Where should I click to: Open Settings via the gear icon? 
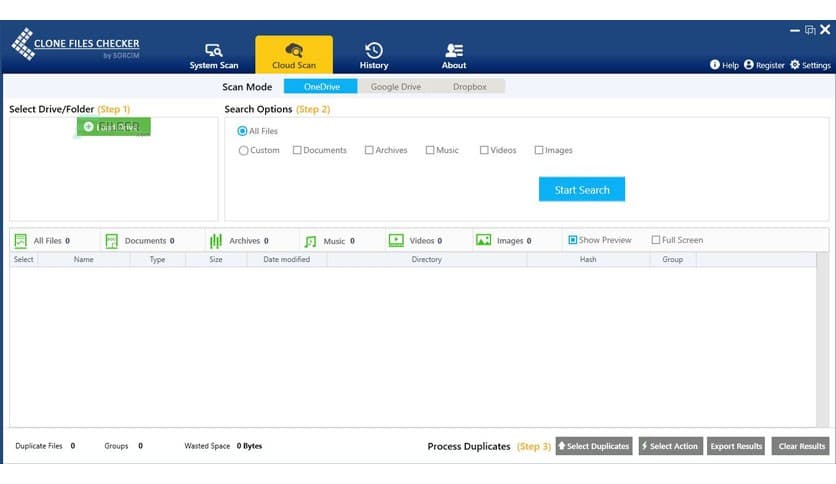pyautogui.click(x=794, y=64)
